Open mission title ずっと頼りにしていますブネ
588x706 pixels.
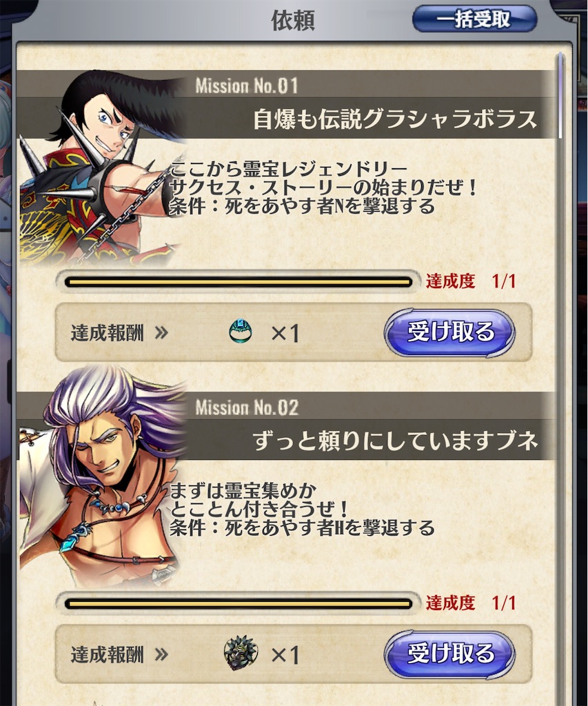pyautogui.click(x=395, y=441)
